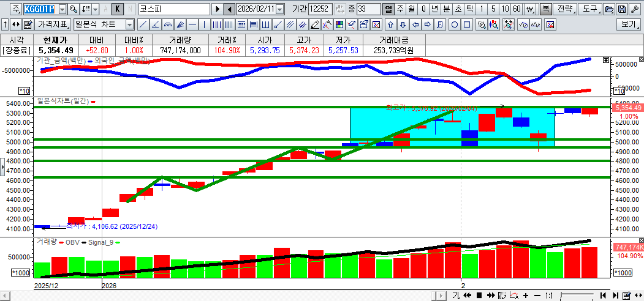
Task: Toggle the 복 button in toolbar
Action: (x=545, y=9)
